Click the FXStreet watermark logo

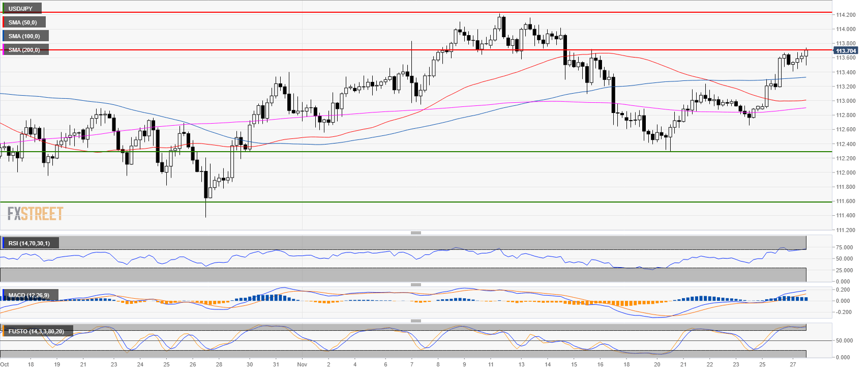tap(35, 213)
